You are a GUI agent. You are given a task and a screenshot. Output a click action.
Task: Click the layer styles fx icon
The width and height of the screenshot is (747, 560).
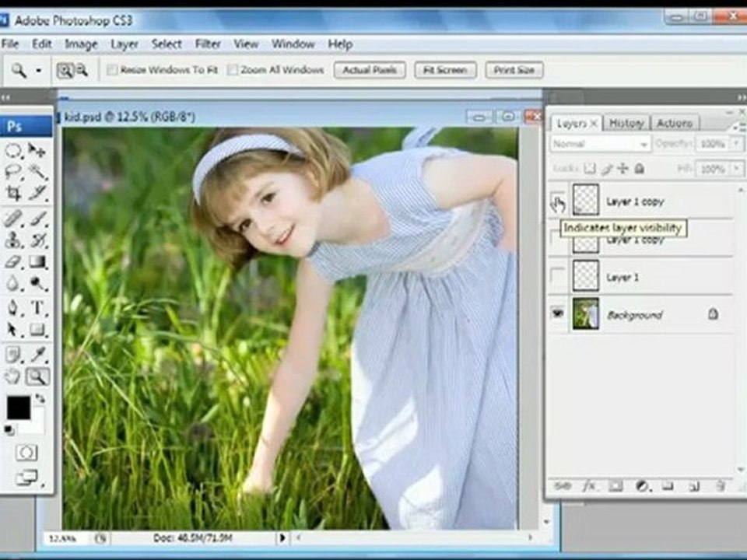(589, 486)
